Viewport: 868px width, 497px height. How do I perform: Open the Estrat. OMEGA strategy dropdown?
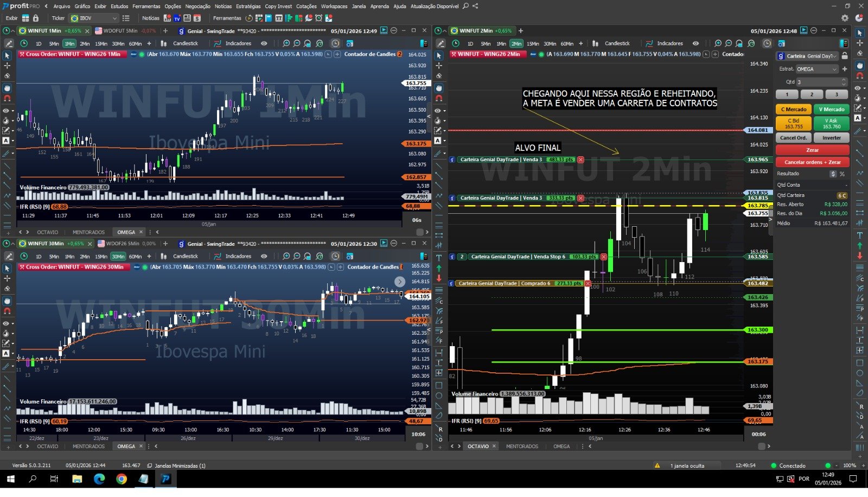[833, 69]
